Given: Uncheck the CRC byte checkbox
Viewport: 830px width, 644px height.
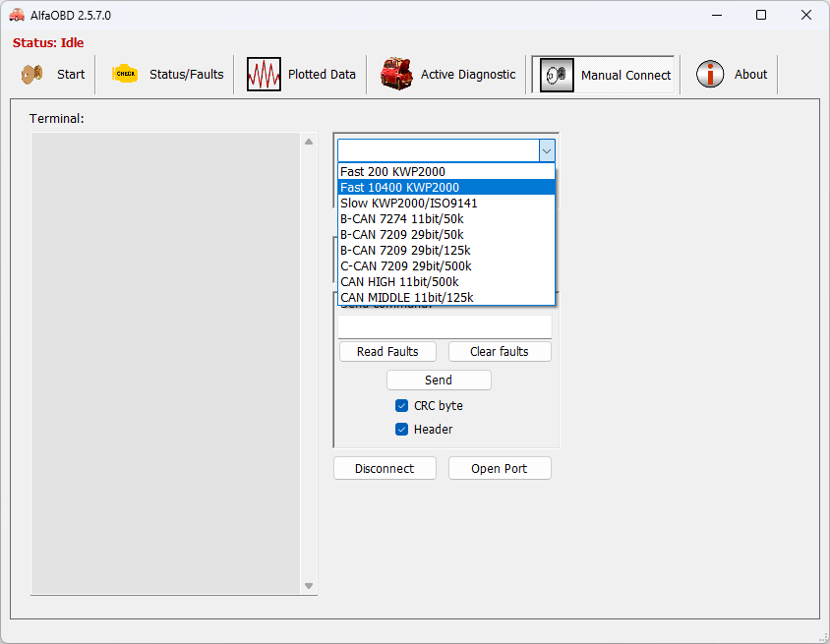Looking at the screenshot, I should (x=402, y=406).
